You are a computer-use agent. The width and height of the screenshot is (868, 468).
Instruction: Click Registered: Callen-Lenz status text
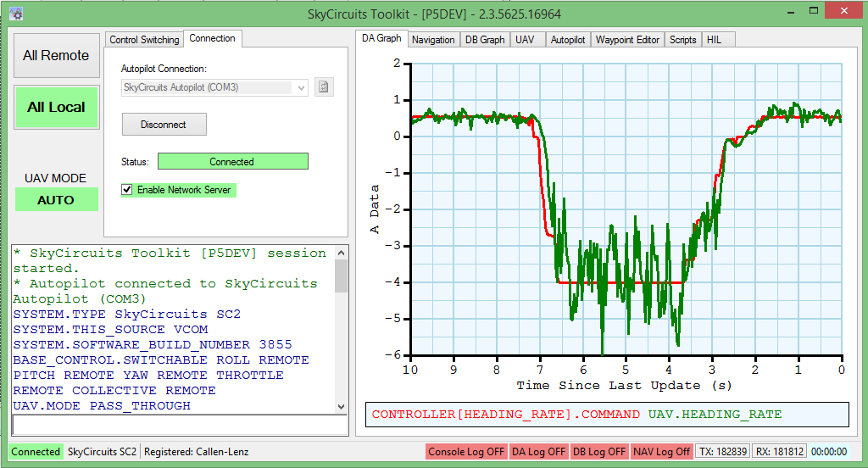coord(197,452)
